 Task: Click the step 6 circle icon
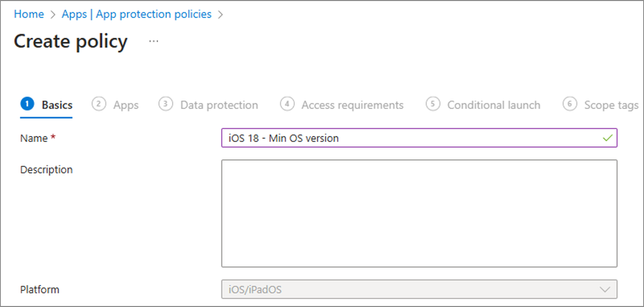point(570,104)
